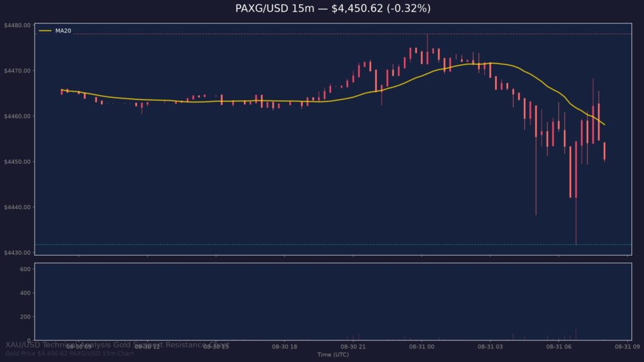The width and height of the screenshot is (644, 362).
Task: Click the 200 volume axis label
Action: [x=25, y=317]
